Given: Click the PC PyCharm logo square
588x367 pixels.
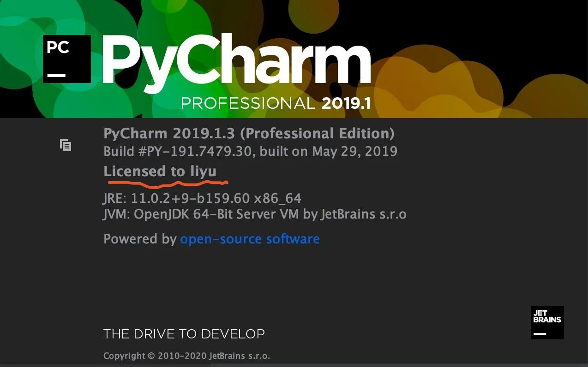Looking at the screenshot, I should click(x=67, y=59).
